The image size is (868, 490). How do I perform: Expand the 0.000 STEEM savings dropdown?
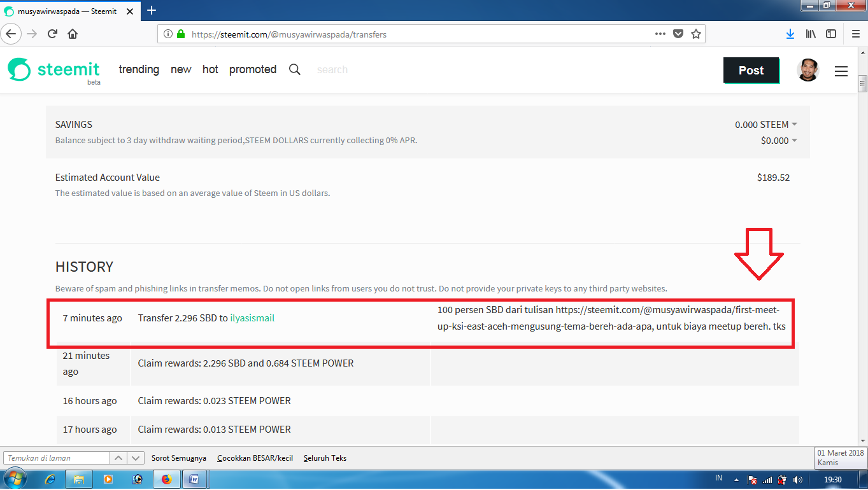(x=766, y=124)
